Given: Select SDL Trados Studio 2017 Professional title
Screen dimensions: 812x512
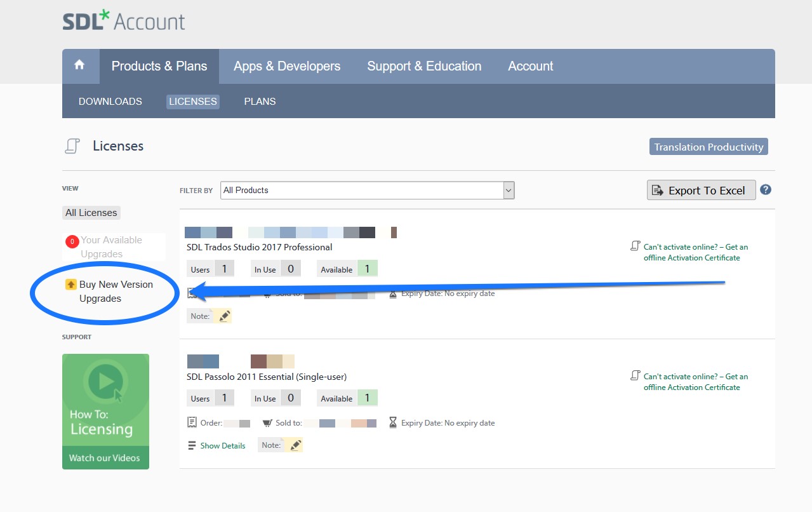Looking at the screenshot, I should click(260, 247).
